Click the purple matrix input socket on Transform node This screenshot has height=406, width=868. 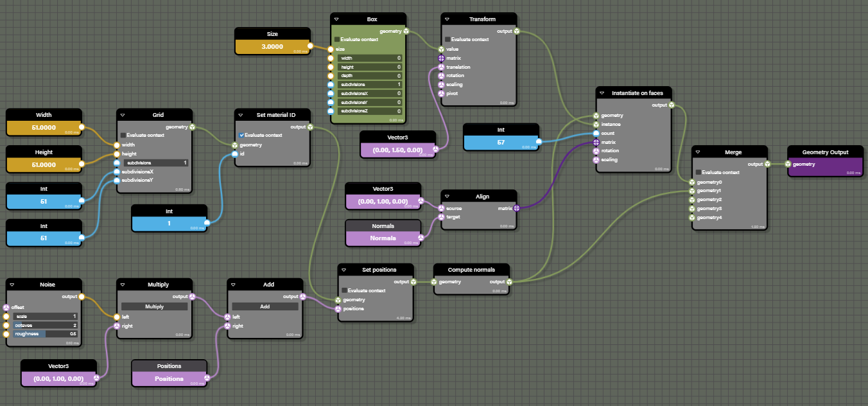coord(442,58)
